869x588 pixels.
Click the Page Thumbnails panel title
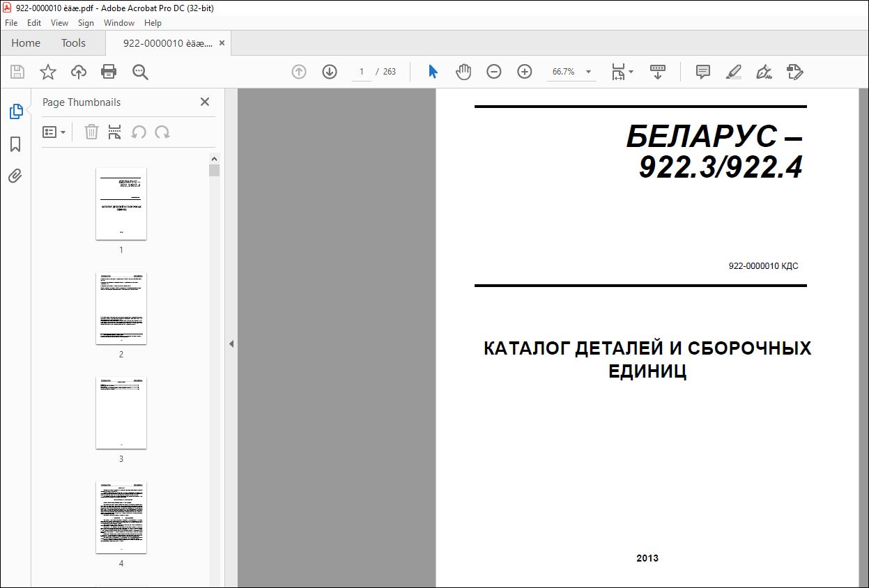pyautogui.click(x=82, y=102)
